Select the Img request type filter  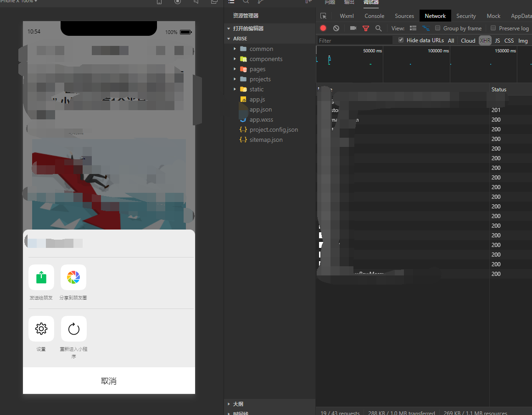click(523, 41)
